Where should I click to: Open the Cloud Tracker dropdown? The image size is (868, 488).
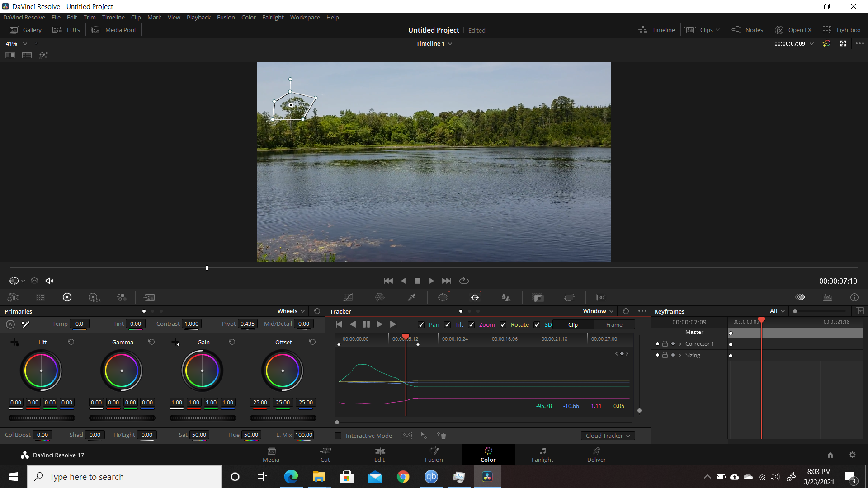tap(608, 436)
